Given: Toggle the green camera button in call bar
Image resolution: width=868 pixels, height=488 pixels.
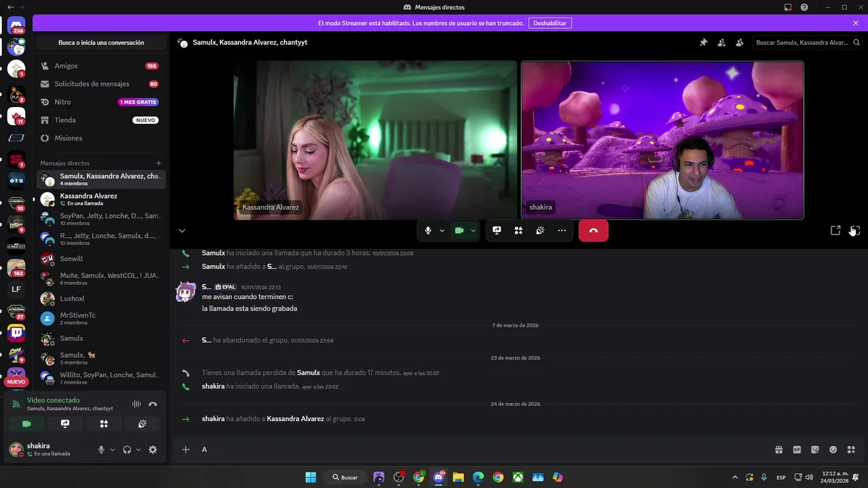Looking at the screenshot, I should (459, 230).
